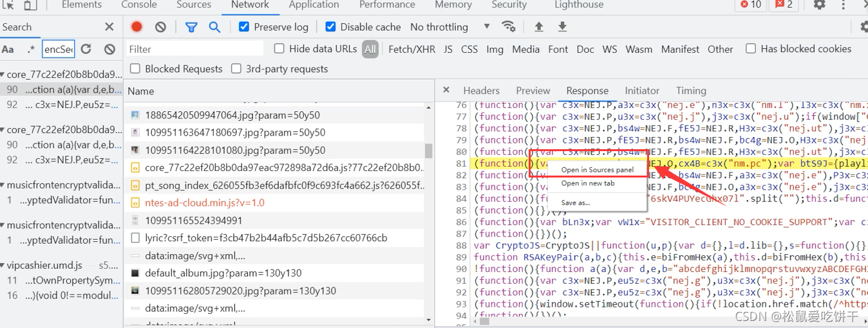
Task: Enable the Hide data URLs checkbox
Action: point(279,48)
